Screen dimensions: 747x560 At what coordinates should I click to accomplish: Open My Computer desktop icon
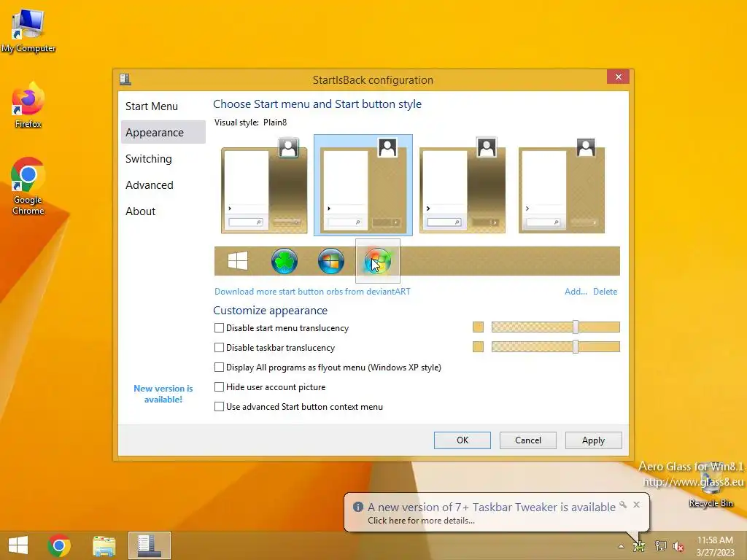[x=28, y=31]
